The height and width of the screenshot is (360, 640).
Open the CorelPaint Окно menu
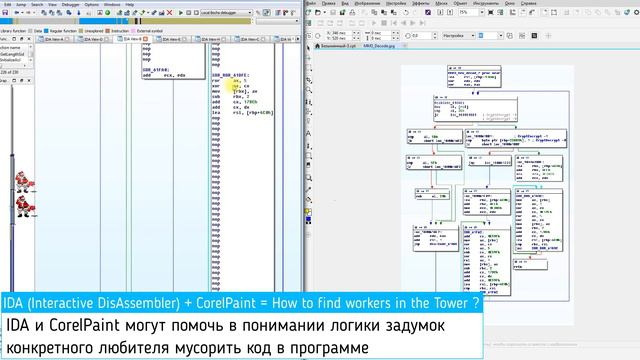[x=510, y=3]
